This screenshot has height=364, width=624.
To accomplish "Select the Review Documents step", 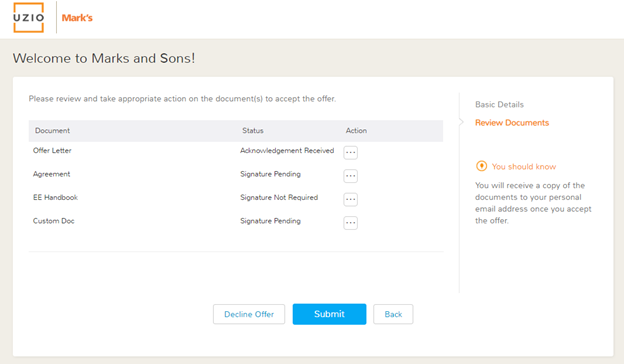I will (x=512, y=123).
